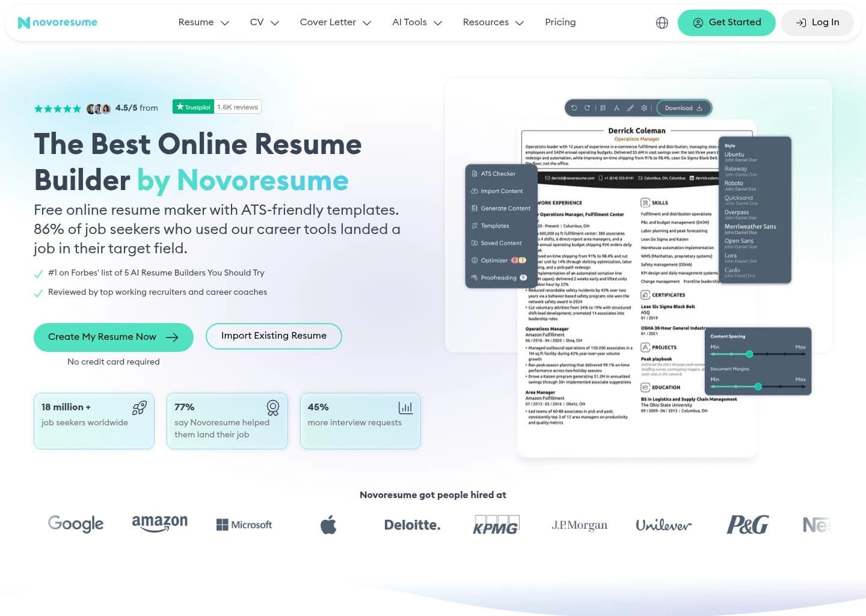Adjust the Content Spacing slider handle
866x616 pixels.
pyautogui.click(x=749, y=354)
